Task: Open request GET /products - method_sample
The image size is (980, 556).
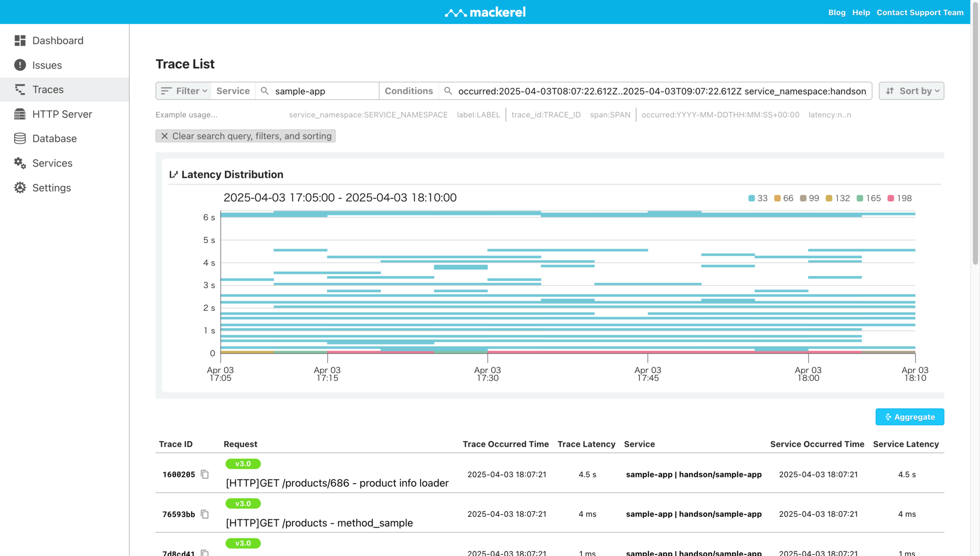Action: (319, 523)
